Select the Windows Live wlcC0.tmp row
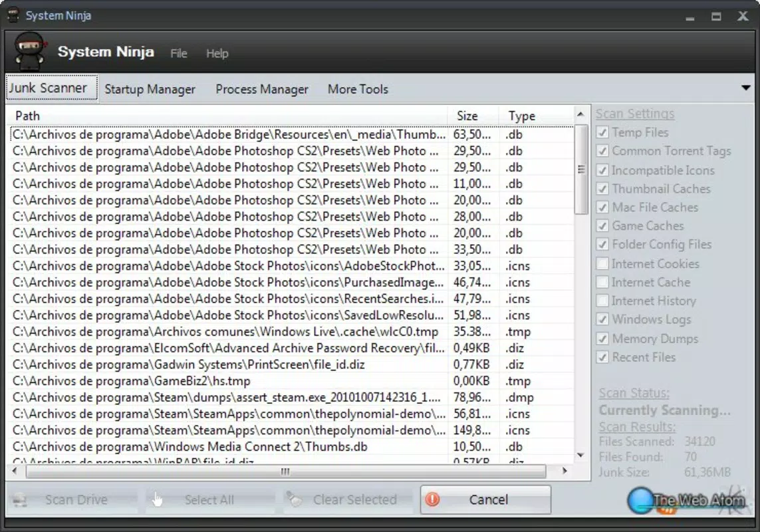Screen dimensions: 760x532 coord(291,332)
